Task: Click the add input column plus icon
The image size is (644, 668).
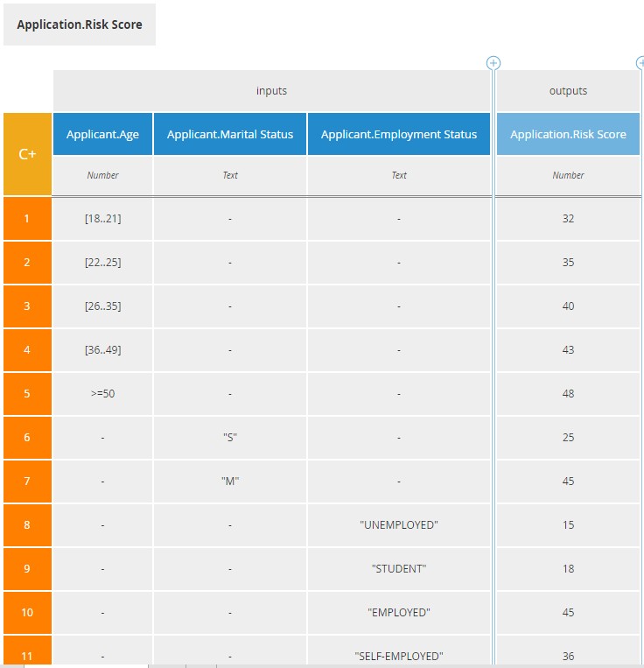Action: point(493,63)
